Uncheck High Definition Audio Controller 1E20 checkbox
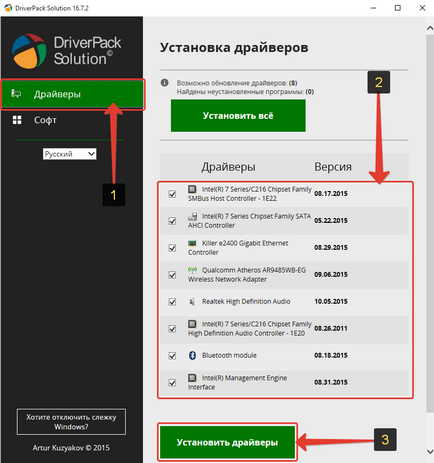The image size is (434, 463). [x=172, y=329]
